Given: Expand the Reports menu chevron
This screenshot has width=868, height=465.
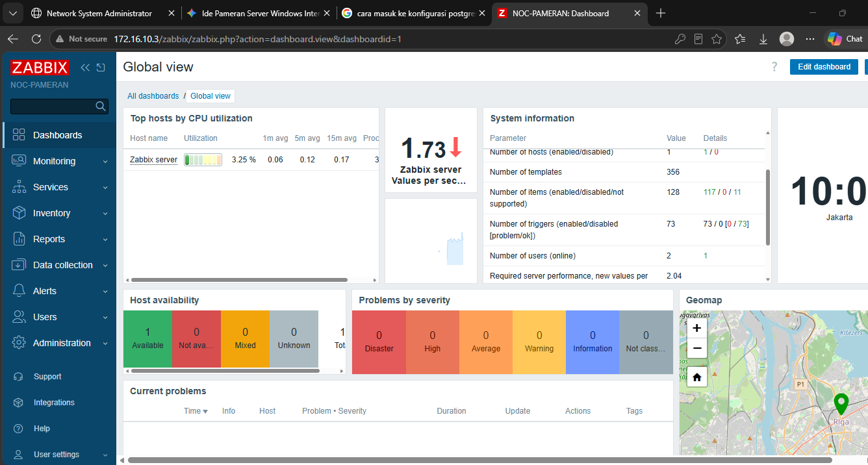Looking at the screenshot, I should (x=105, y=240).
